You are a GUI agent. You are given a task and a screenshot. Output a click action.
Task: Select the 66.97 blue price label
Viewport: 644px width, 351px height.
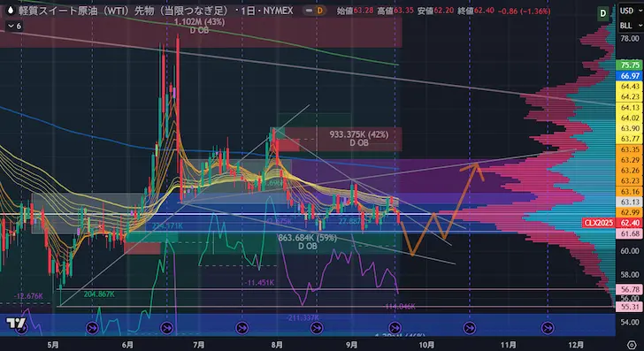pyautogui.click(x=630, y=75)
